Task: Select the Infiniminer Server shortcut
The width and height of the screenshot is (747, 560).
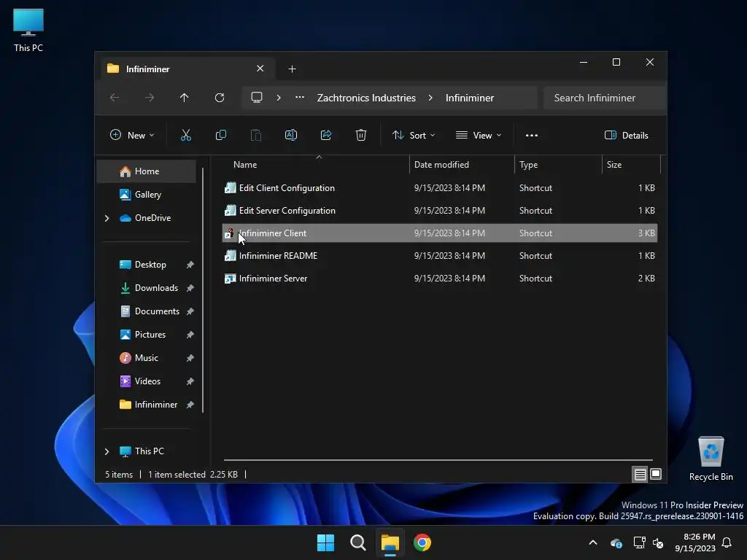Action: [440, 278]
